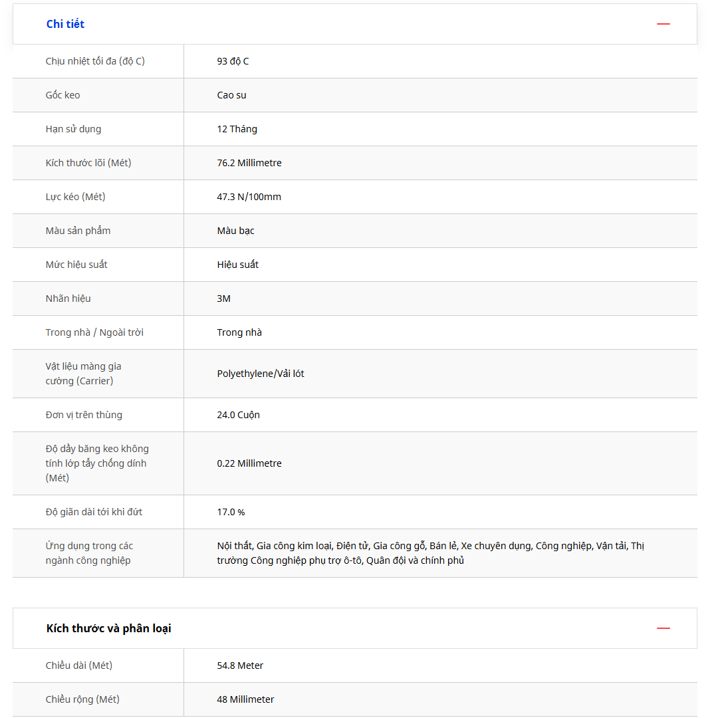Click the Cao su adhesive value
The image size is (728, 718).
(x=231, y=95)
